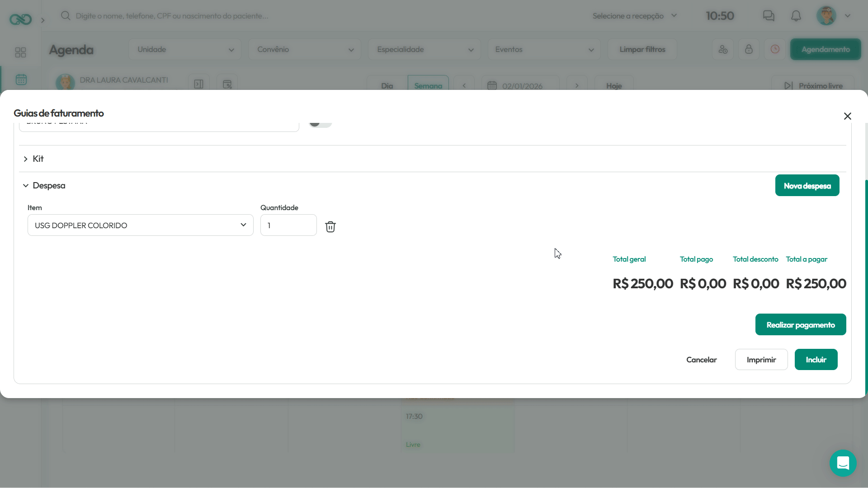Click Realizar pagamento
Image resolution: width=868 pixels, height=488 pixels.
[x=801, y=324]
